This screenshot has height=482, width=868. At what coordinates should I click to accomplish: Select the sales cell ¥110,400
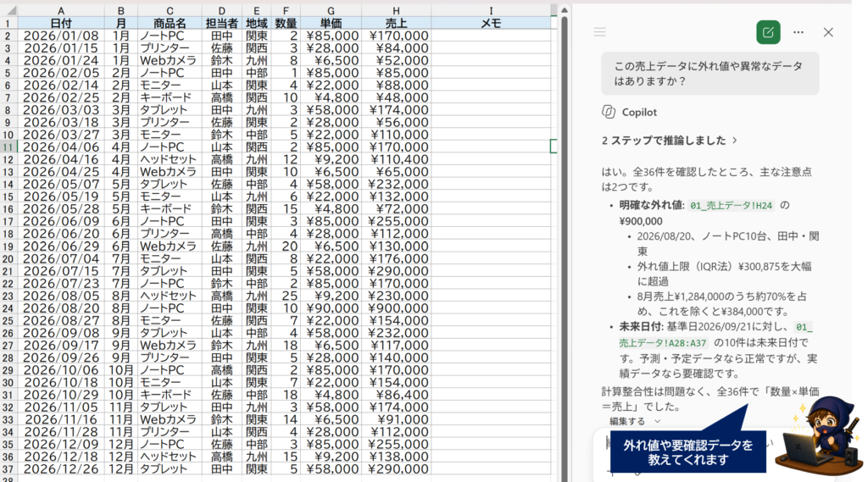point(396,159)
